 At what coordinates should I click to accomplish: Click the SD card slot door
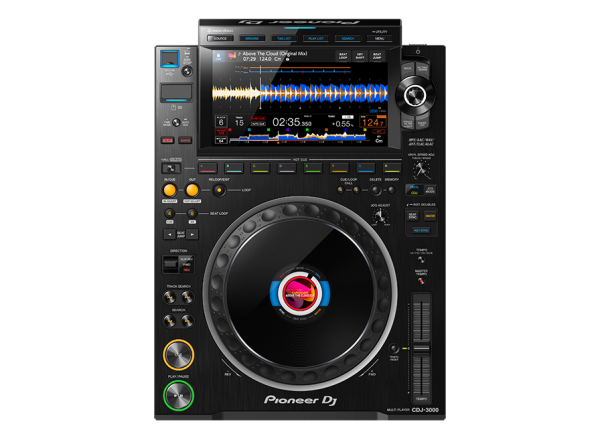tap(176, 93)
